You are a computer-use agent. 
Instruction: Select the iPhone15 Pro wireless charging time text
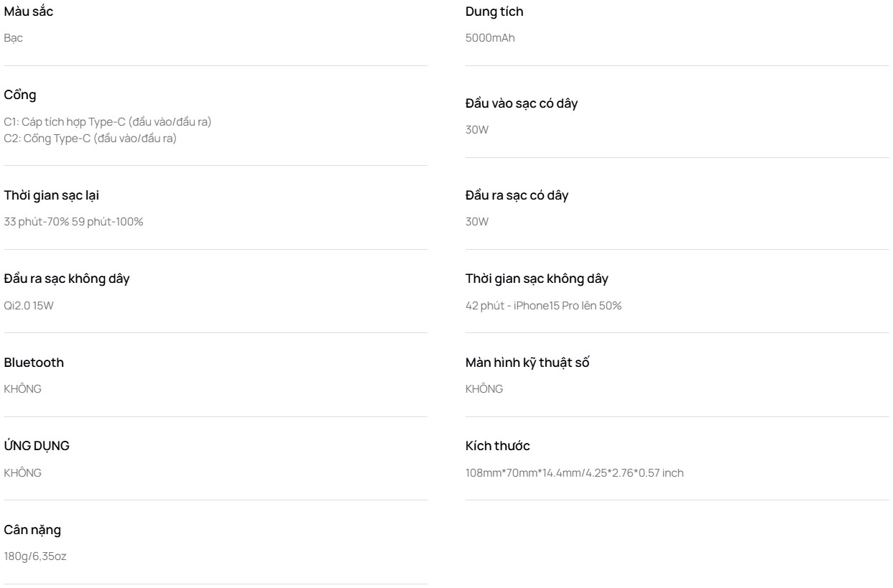(544, 306)
